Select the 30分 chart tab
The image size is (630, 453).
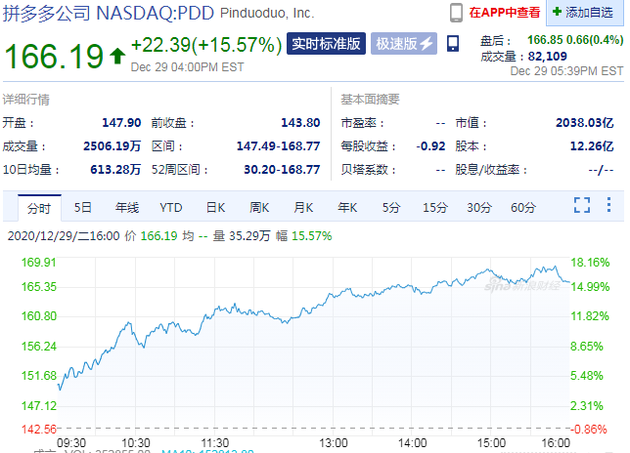coord(479,207)
